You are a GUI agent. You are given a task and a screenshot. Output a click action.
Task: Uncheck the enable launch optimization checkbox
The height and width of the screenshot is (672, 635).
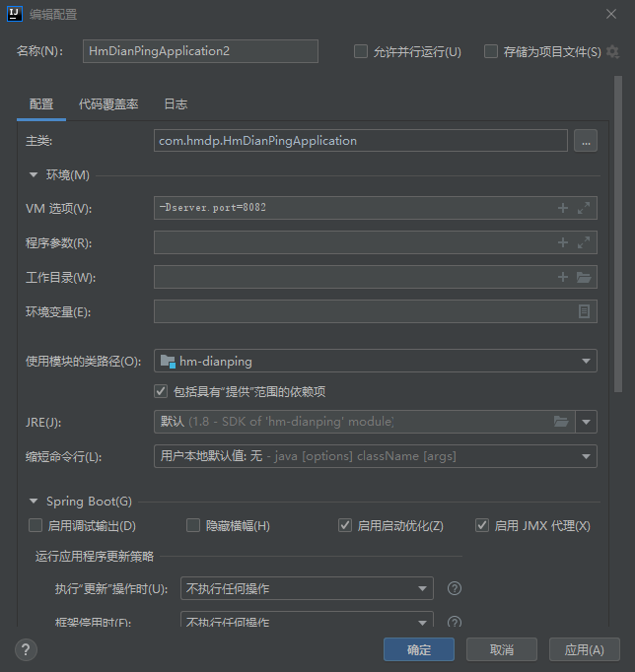344,525
